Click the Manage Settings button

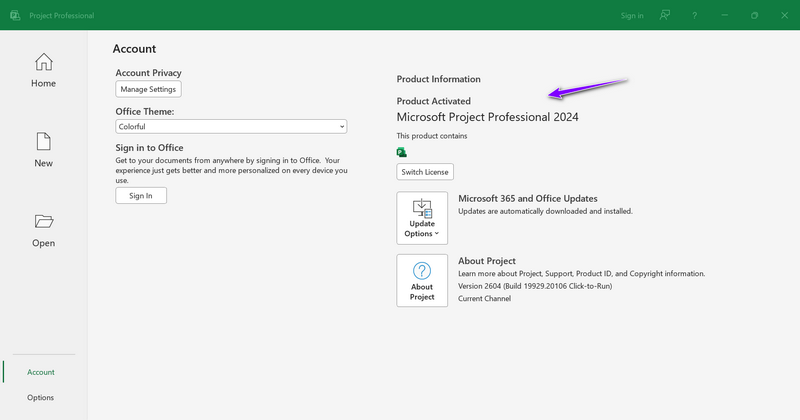coord(148,89)
